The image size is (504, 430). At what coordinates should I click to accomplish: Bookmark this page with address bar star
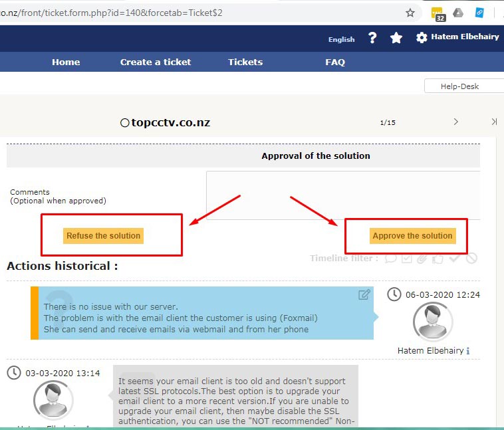[410, 13]
